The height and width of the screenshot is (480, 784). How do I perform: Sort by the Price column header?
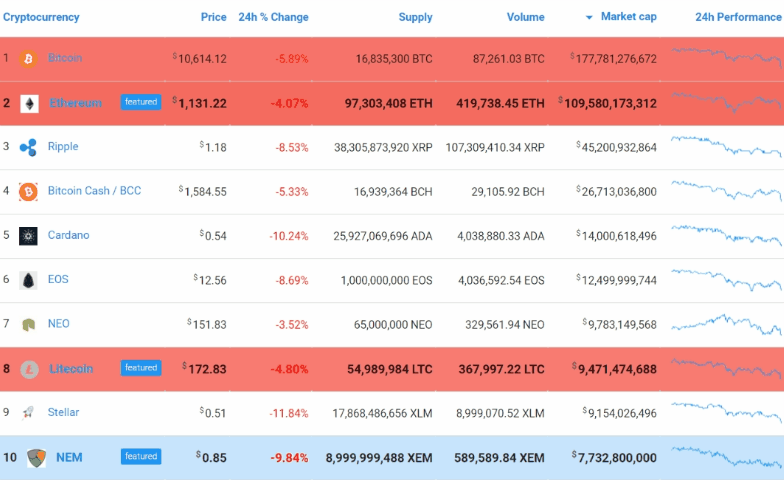(213, 17)
